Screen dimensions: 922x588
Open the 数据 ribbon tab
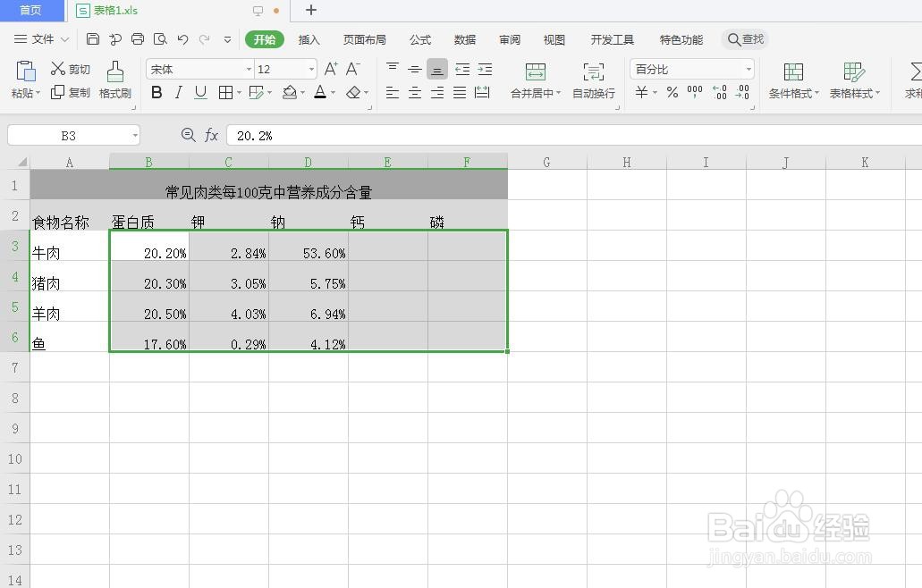pyautogui.click(x=464, y=39)
